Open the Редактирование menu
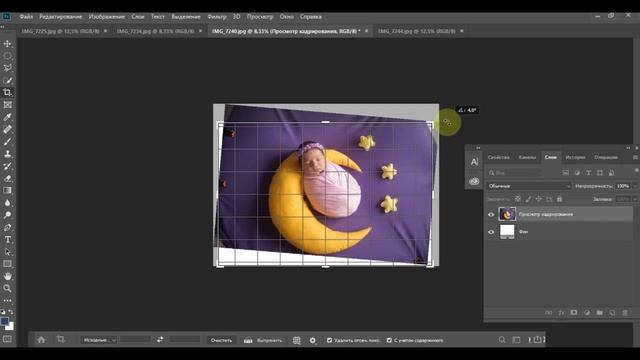This screenshot has height=360, width=640. click(x=60, y=17)
